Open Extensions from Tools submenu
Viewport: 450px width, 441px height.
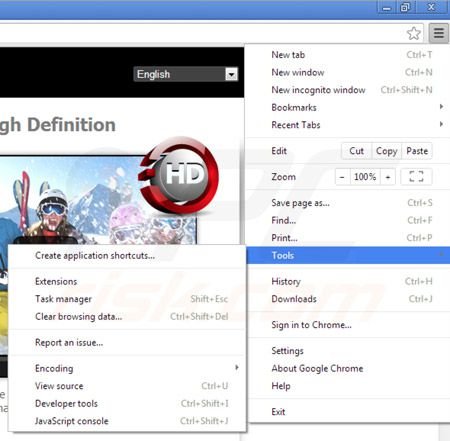[x=127, y=281]
